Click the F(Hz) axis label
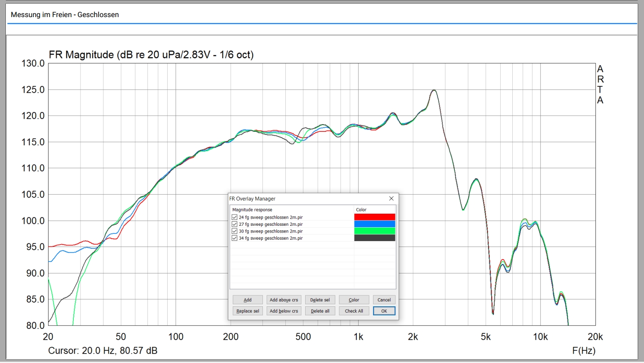Viewport: 644px width, 363px height. tap(584, 350)
